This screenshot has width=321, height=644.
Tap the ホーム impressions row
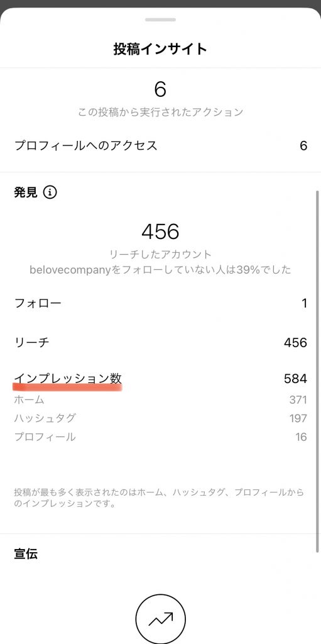pos(161,399)
